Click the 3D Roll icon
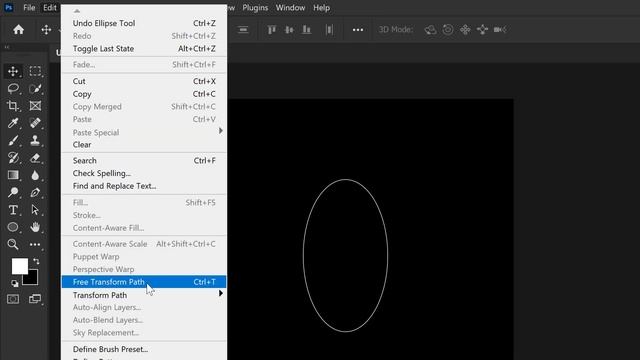Screen dimensions: 640x360 point(448,29)
